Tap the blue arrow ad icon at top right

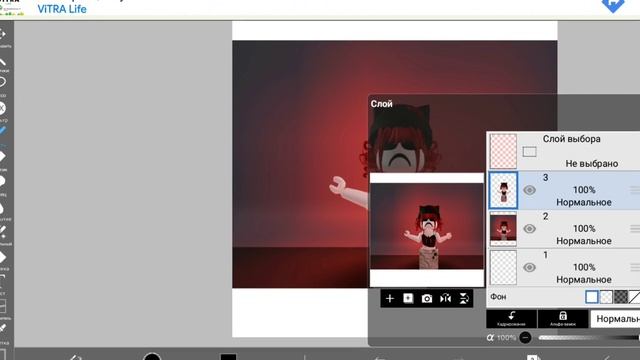[613, 6]
